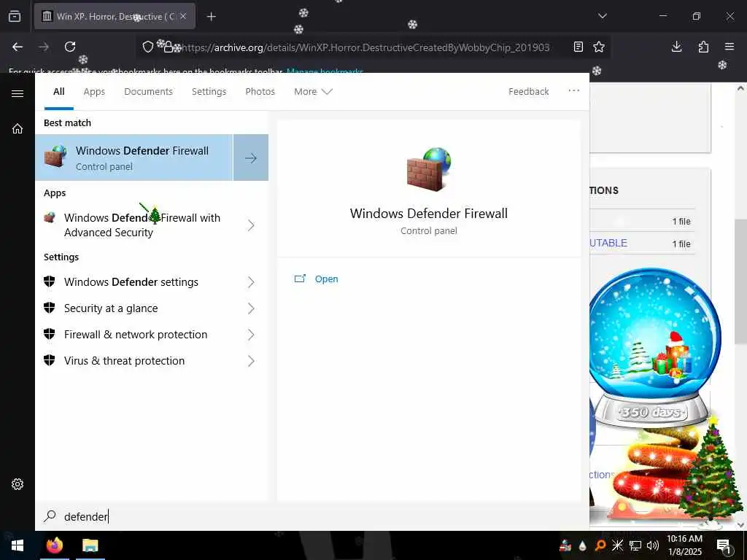747x560 pixels.
Task: Click the snowflake tray icon
Action: [x=617, y=545]
